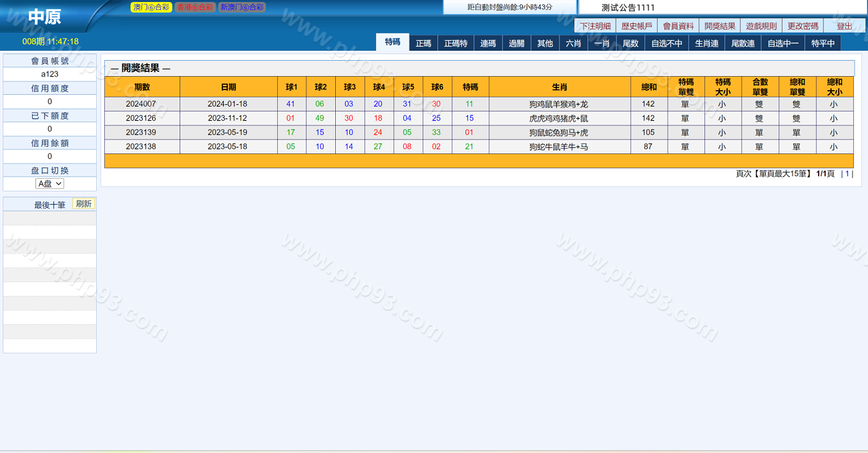
Task: View 遊戲規則 game rules
Action: [761, 26]
